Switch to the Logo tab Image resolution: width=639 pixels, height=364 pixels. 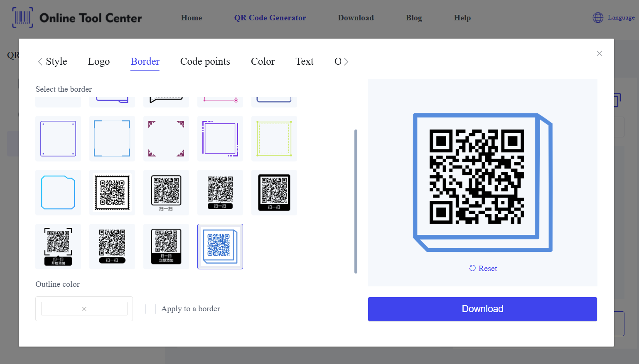[x=99, y=61]
